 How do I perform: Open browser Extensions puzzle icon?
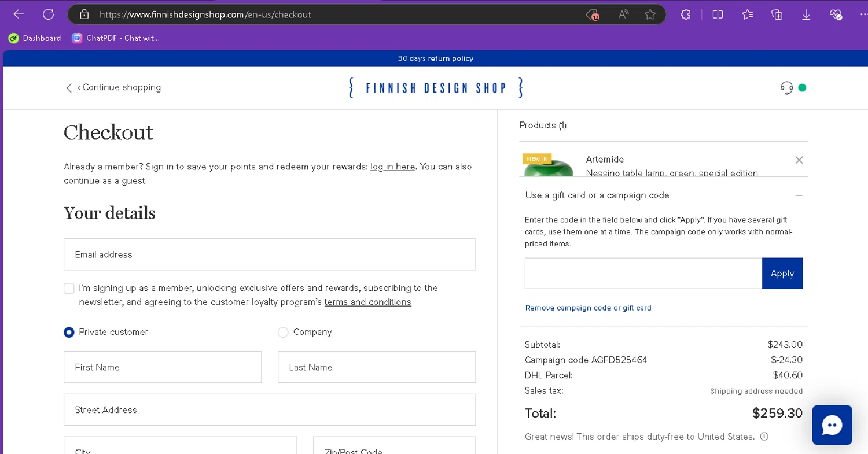[x=686, y=14]
